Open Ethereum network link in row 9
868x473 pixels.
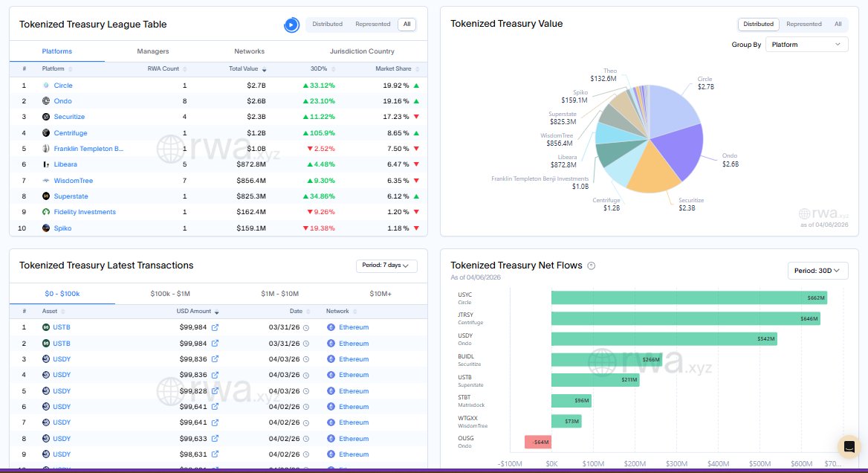tap(354, 454)
